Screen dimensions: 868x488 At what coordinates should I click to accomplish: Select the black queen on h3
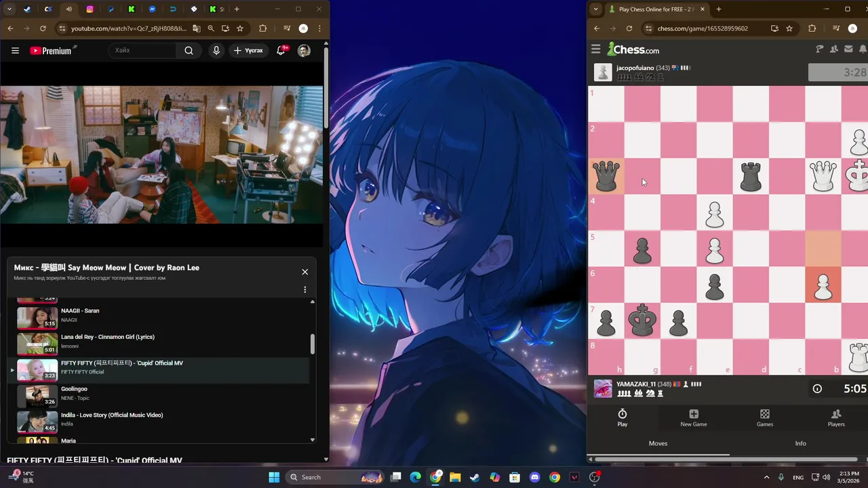coord(606,176)
